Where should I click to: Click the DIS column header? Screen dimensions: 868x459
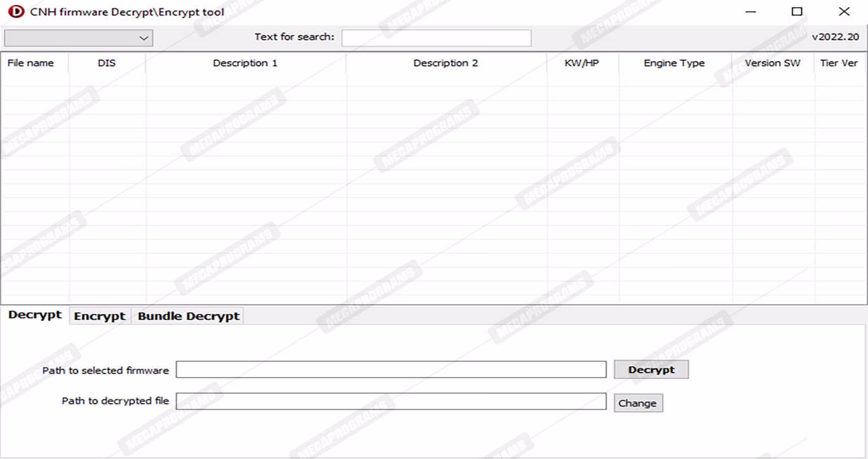pyautogui.click(x=107, y=63)
